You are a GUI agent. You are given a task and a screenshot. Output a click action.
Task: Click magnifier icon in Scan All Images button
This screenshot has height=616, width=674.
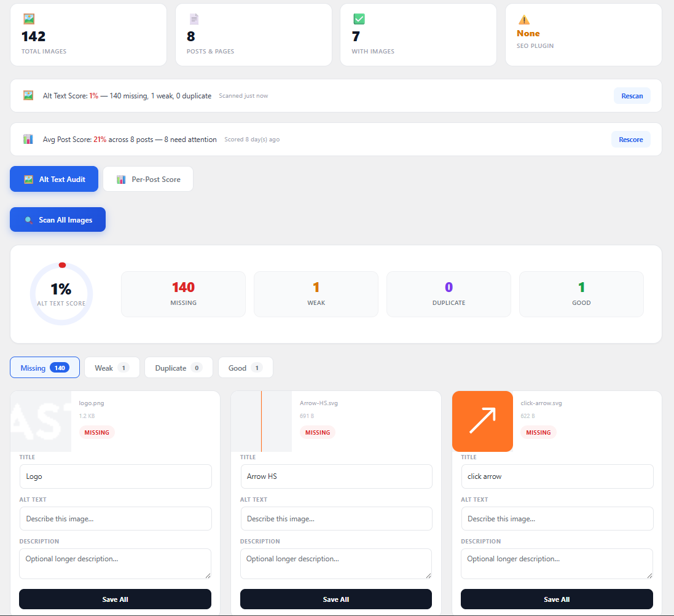28,220
